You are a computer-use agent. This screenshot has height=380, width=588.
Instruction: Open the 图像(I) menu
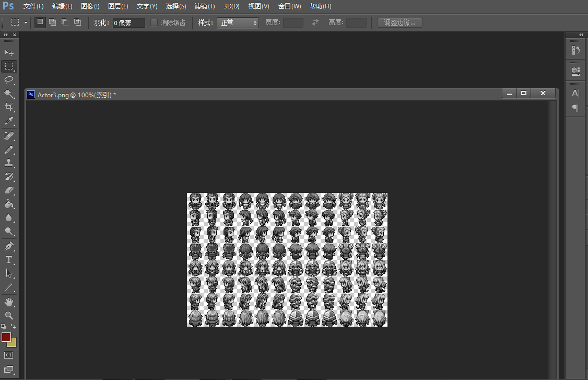click(90, 6)
